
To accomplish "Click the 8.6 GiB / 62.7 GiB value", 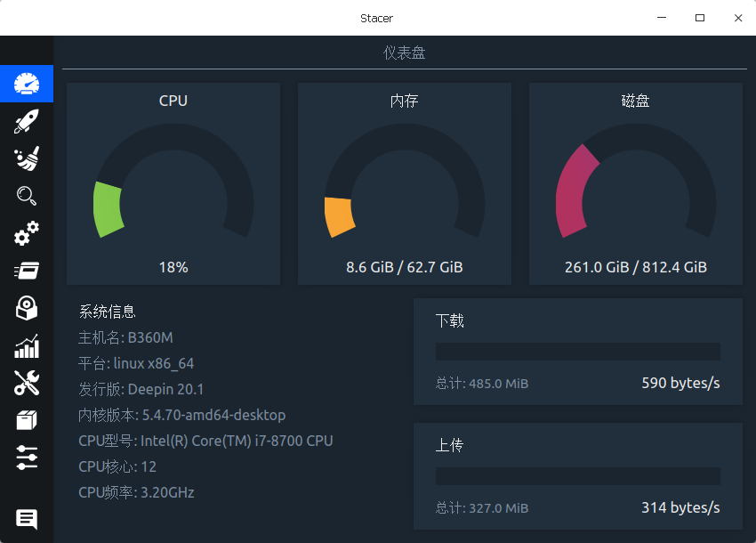I will pyautogui.click(x=405, y=267).
